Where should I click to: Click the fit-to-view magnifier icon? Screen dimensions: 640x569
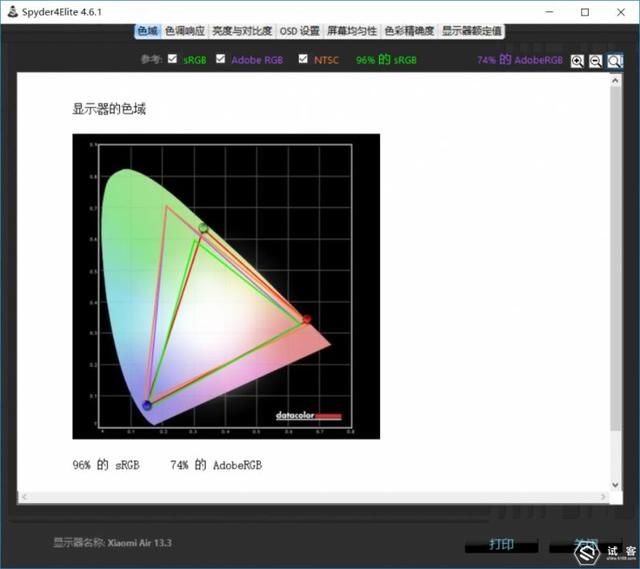pyautogui.click(x=614, y=61)
